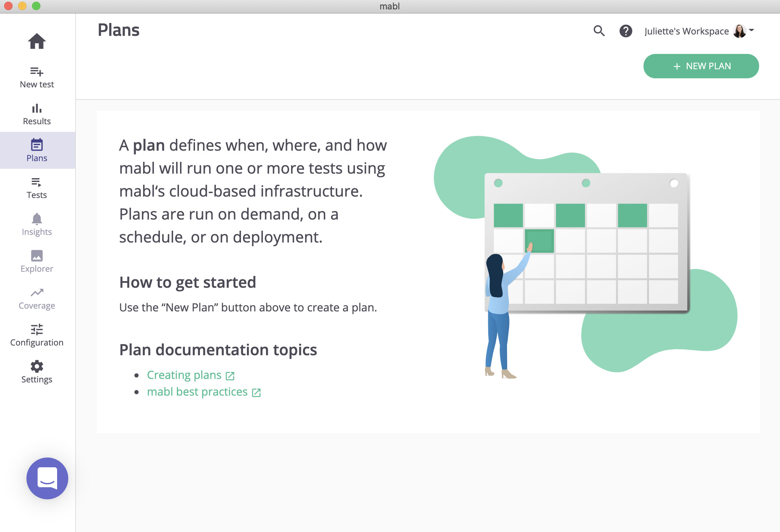
Task: Click the calendar illustration image
Action: click(x=586, y=243)
